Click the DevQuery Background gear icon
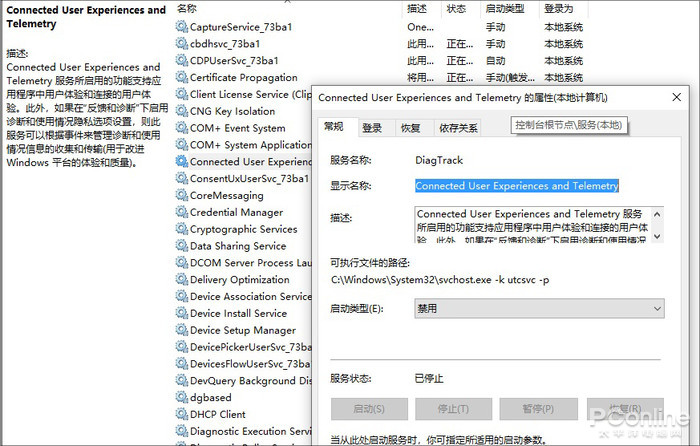The image size is (700, 446). tap(182, 380)
